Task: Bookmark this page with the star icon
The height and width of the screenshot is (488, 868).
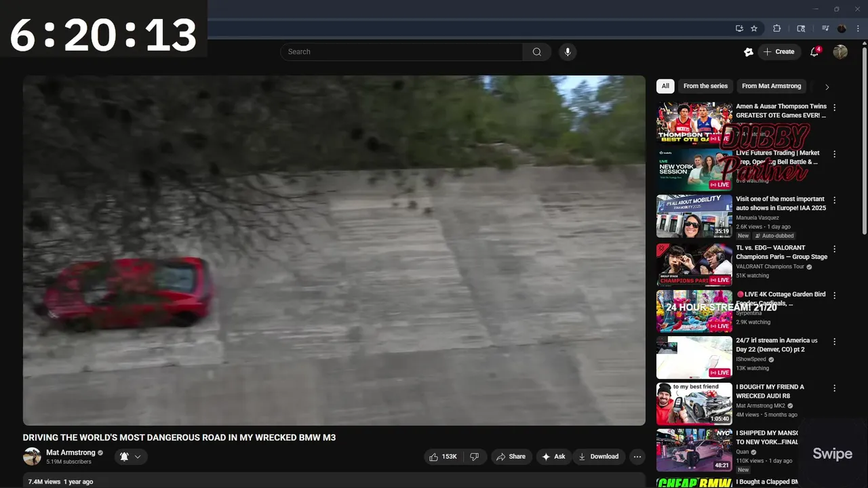Action: pyautogui.click(x=754, y=28)
